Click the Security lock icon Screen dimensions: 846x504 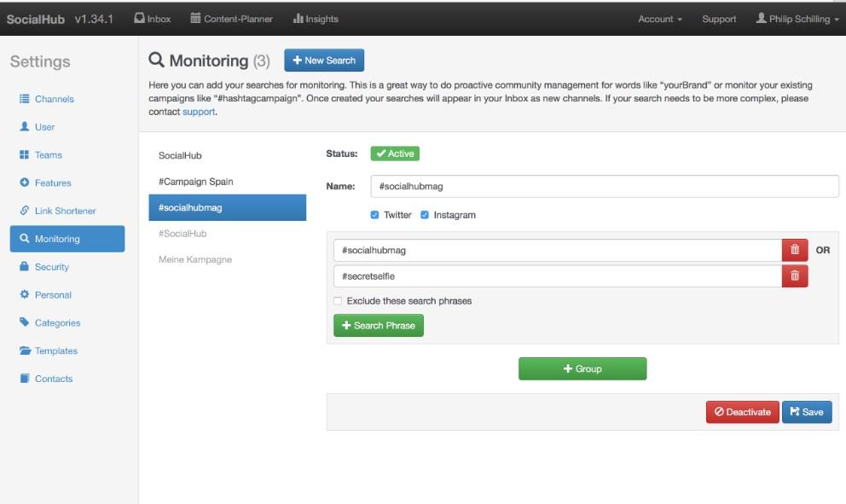[x=24, y=267]
